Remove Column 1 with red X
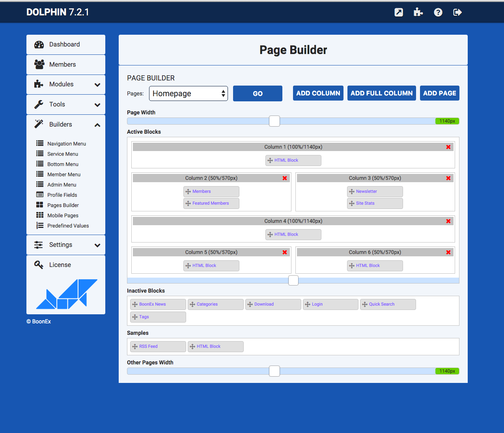 pyautogui.click(x=448, y=147)
